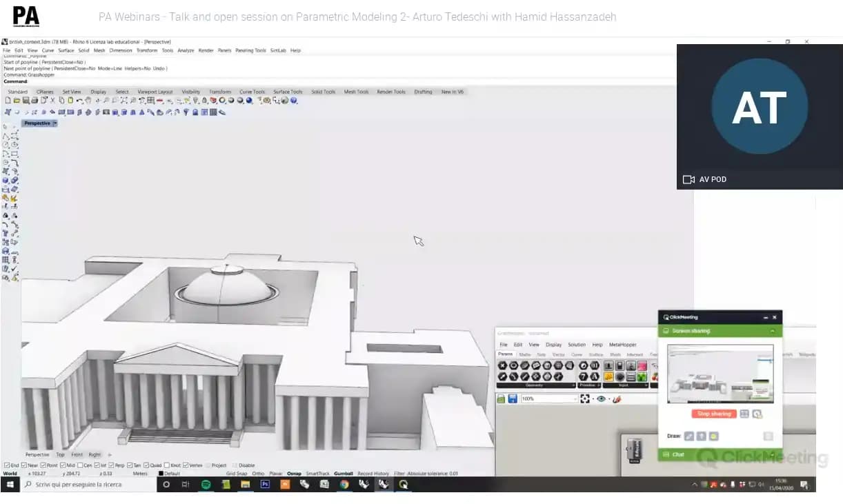Collapse the Screen sharing section in ClickMeeting
Screen dimensions: 843x504
tap(772, 331)
